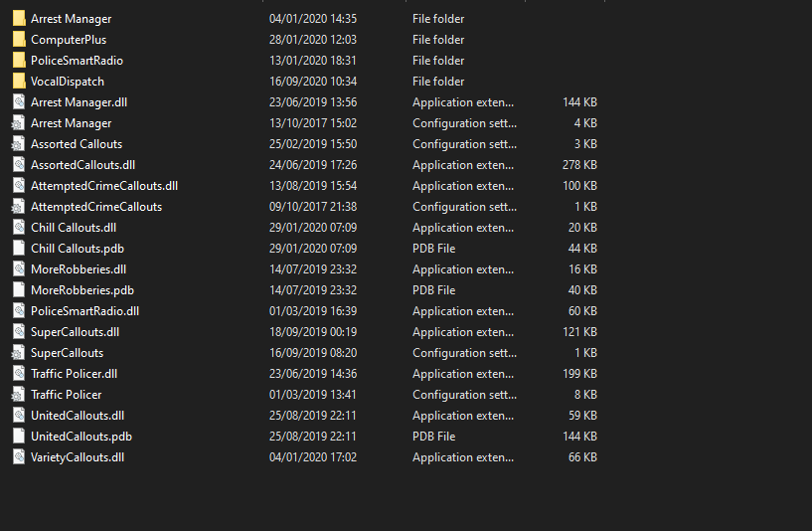Select the MoreRobberies.pdb file name
The width and height of the screenshot is (812, 531).
pos(81,290)
